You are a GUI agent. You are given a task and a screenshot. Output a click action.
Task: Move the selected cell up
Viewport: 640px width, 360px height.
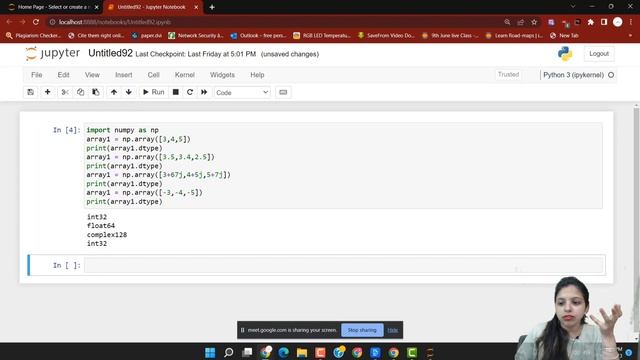114,92
